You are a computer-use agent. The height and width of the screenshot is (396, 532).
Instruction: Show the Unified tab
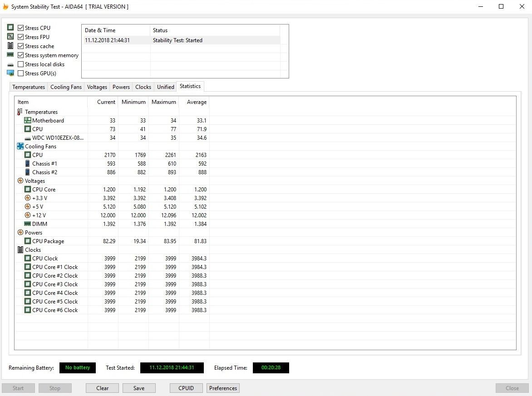(x=166, y=87)
